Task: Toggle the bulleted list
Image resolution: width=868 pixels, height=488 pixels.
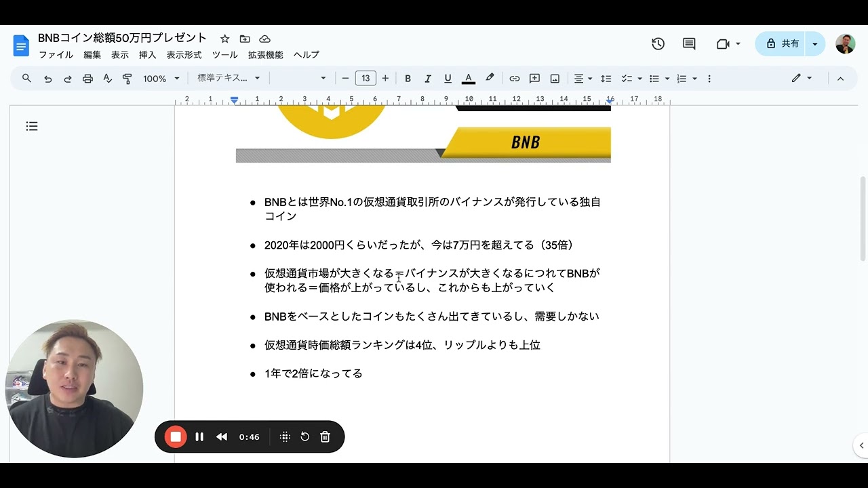Action: point(654,79)
